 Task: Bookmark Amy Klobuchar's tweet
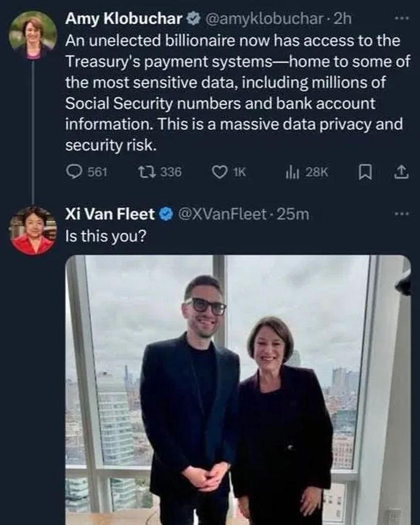point(365,172)
